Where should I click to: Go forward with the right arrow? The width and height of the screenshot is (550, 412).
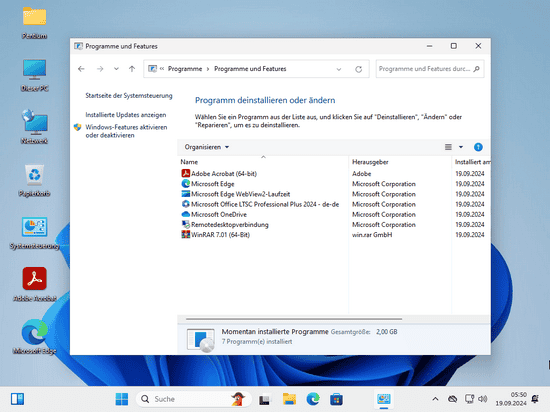[x=100, y=69]
